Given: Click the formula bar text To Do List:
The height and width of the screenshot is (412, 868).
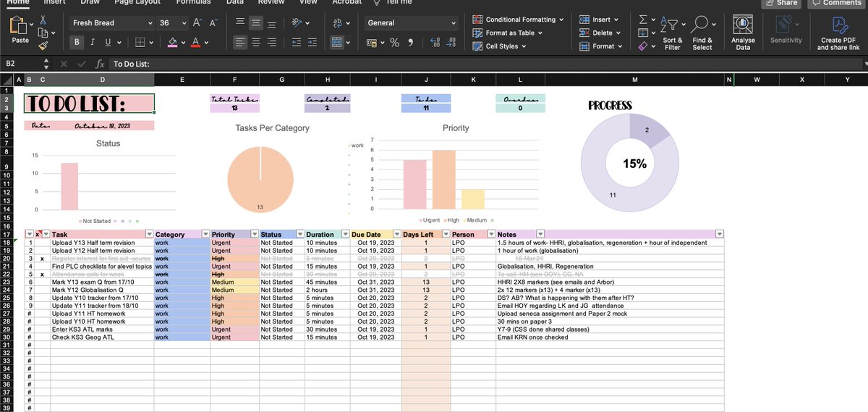Looking at the screenshot, I should 131,64.
